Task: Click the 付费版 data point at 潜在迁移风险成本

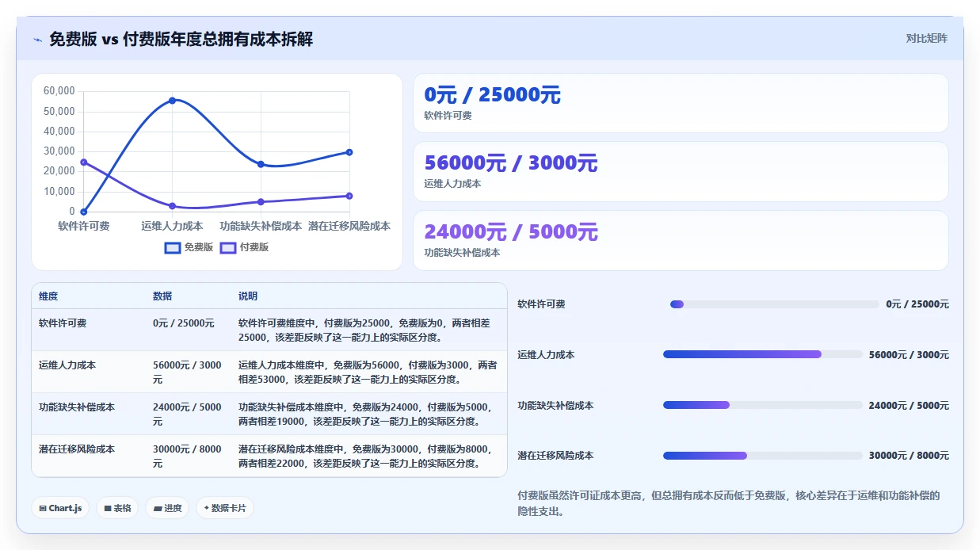Action: (x=349, y=196)
